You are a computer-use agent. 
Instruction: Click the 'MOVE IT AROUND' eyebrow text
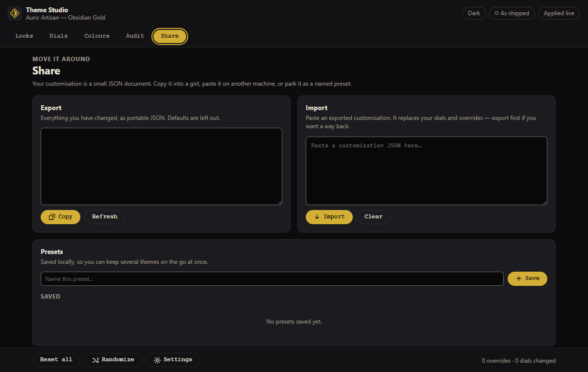[x=61, y=59]
